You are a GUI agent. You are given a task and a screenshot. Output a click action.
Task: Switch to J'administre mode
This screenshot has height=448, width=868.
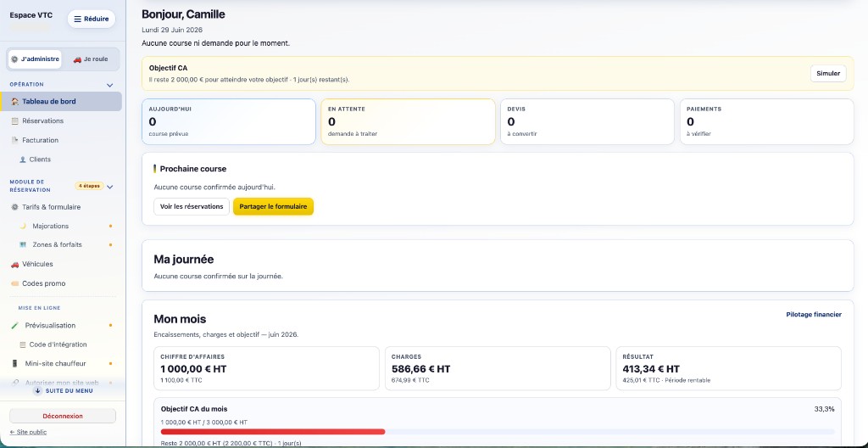(35, 59)
